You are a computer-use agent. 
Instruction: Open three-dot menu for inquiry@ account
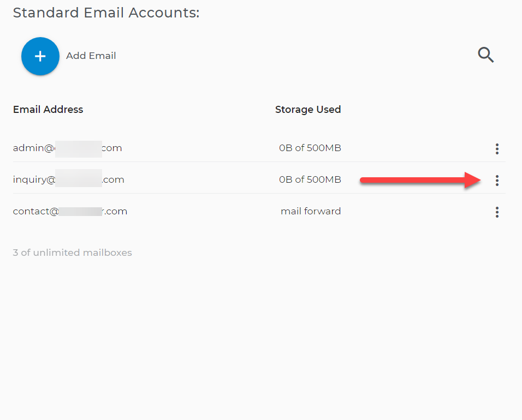(496, 181)
